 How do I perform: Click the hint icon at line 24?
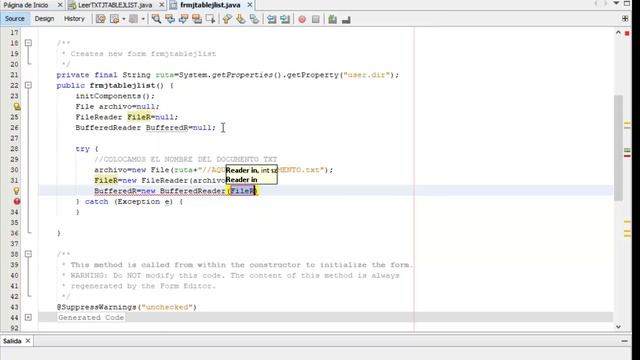tap(17, 107)
